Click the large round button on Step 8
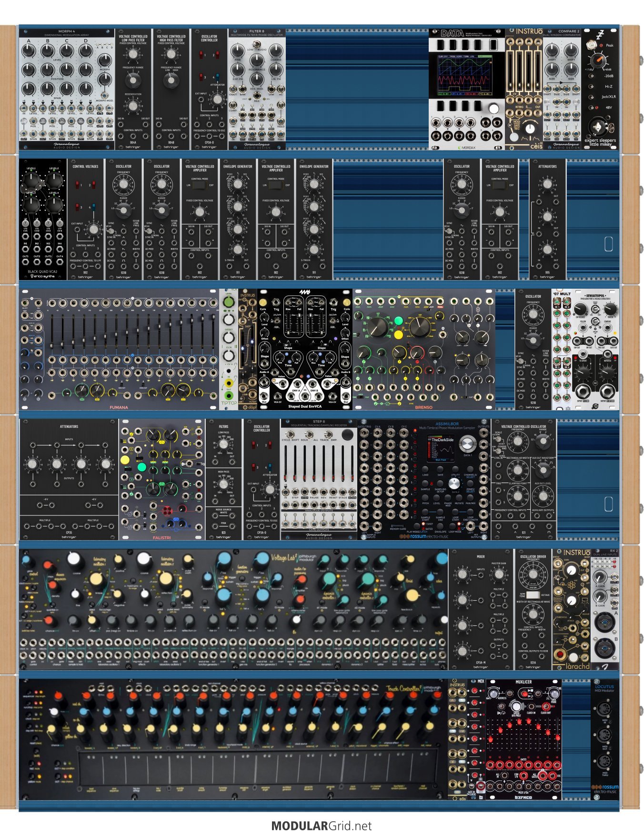 (x=348, y=435)
